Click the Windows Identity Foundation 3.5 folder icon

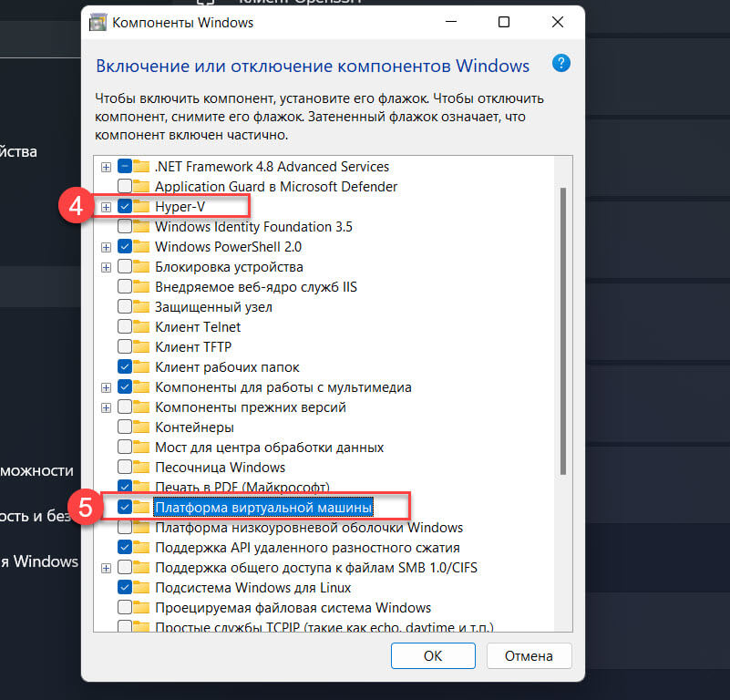(x=141, y=226)
